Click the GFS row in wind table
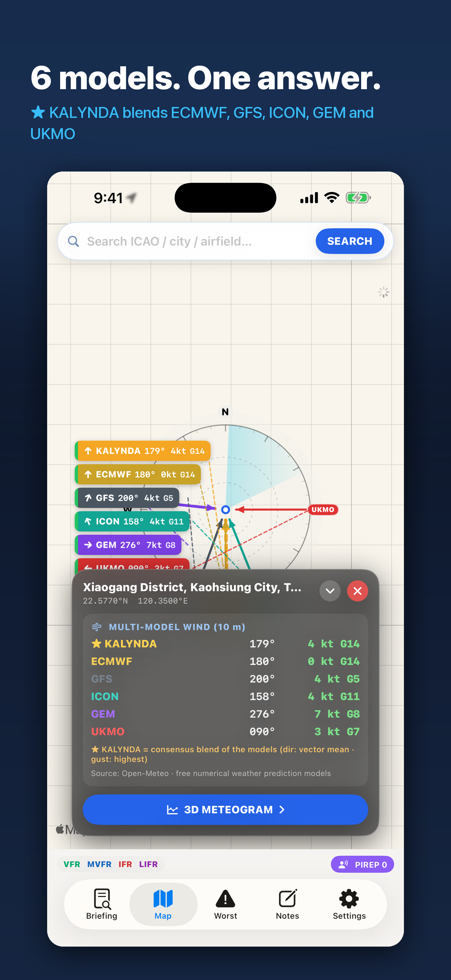The width and height of the screenshot is (451, 980). [225, 679]
